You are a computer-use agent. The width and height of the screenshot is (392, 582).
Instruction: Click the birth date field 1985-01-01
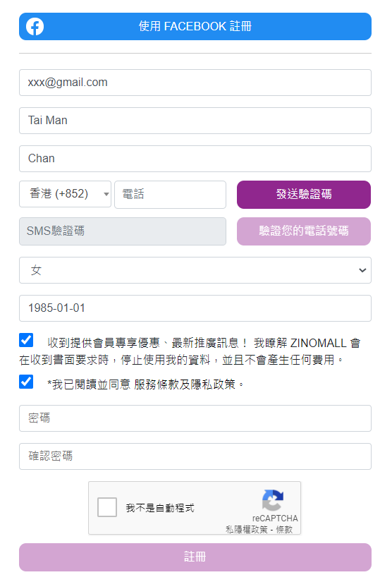pyautogui.click(x=195, y=308)
